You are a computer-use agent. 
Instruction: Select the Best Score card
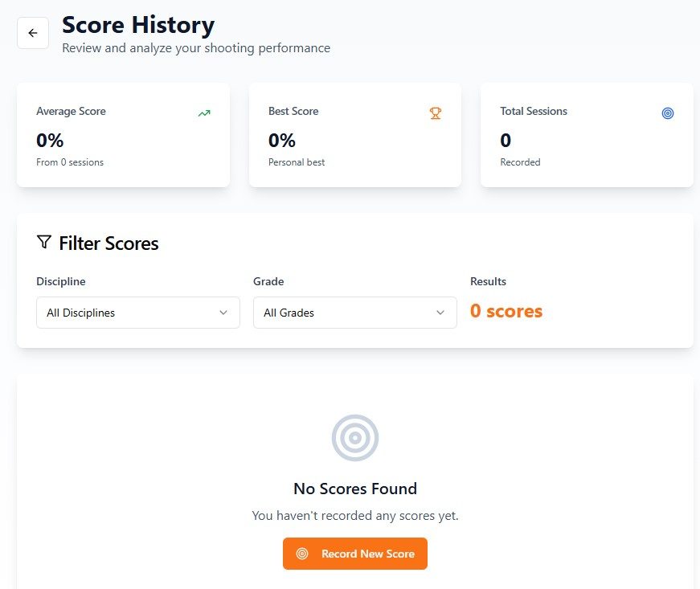(354, 135)
